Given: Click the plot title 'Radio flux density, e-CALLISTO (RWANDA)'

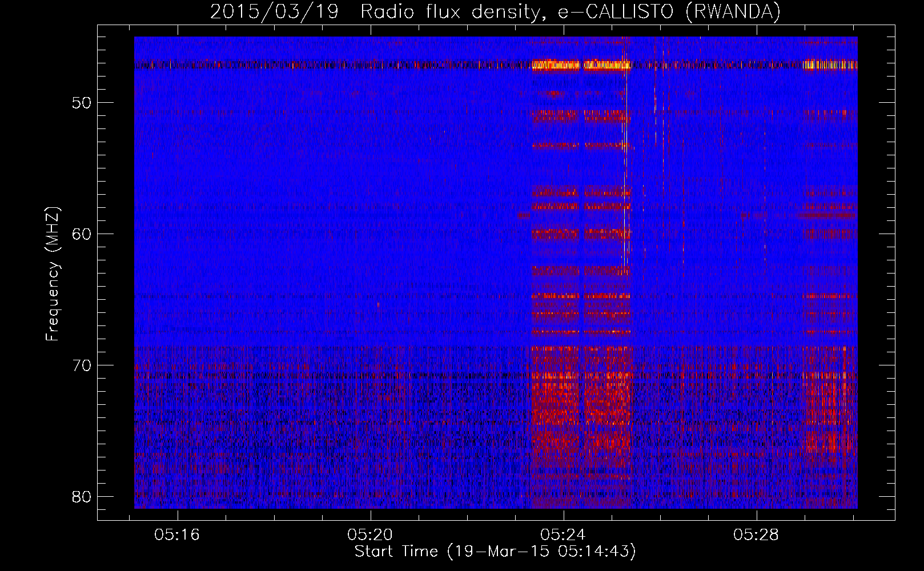Looking at the screenshot, I should click(570, 12).
